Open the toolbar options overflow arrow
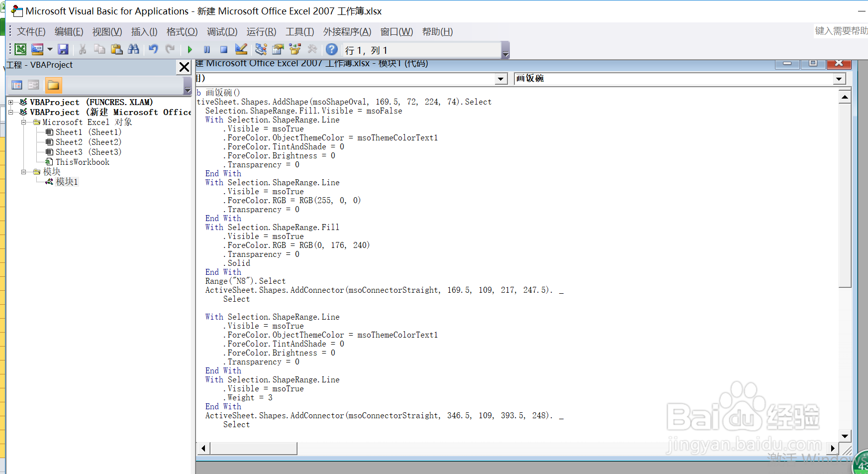 click(x=506, y=51)
